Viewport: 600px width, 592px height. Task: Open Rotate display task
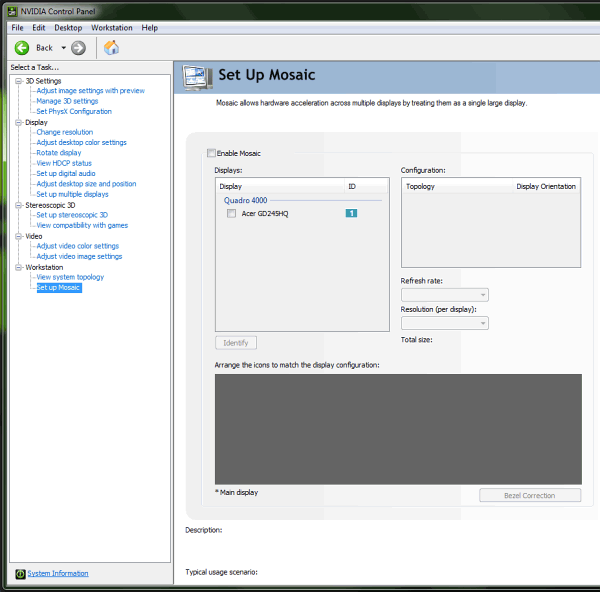59,153
